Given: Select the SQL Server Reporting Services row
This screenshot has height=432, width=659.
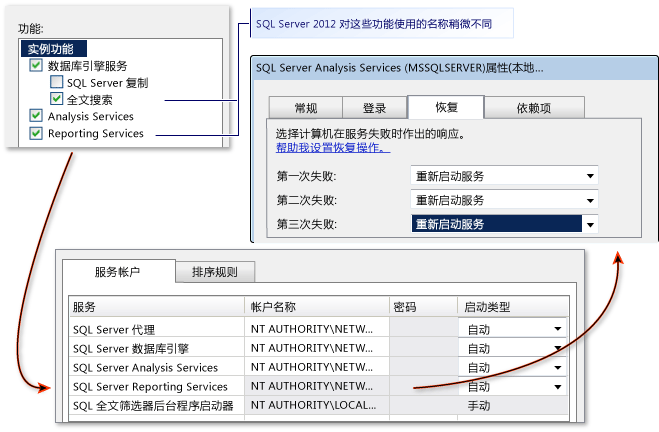Looking at the screenshot, I should click(x=319, y=386).
